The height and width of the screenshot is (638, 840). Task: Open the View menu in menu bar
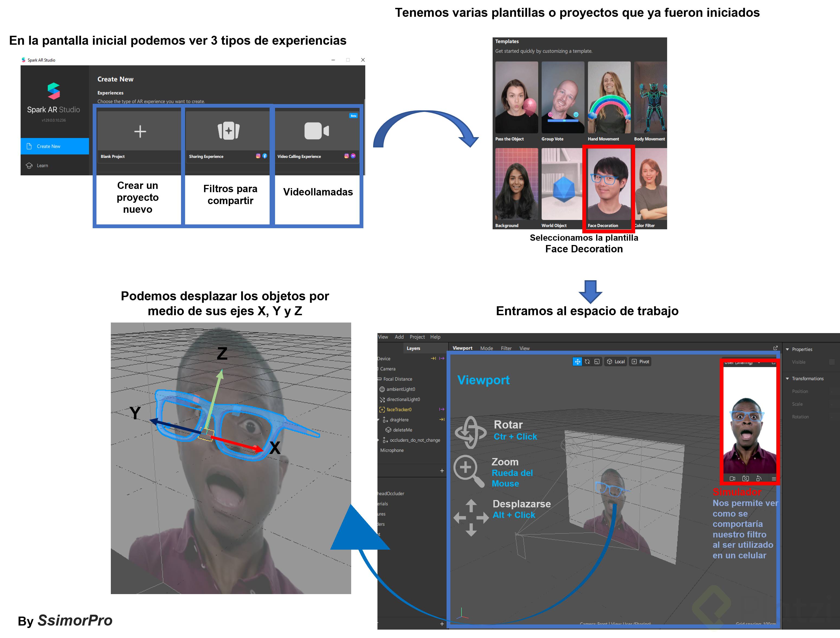(x=383, y=337)
